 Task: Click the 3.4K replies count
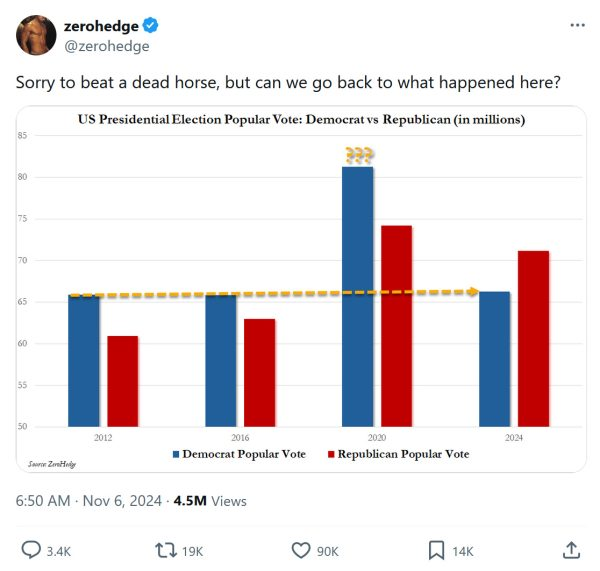[60, 551]
